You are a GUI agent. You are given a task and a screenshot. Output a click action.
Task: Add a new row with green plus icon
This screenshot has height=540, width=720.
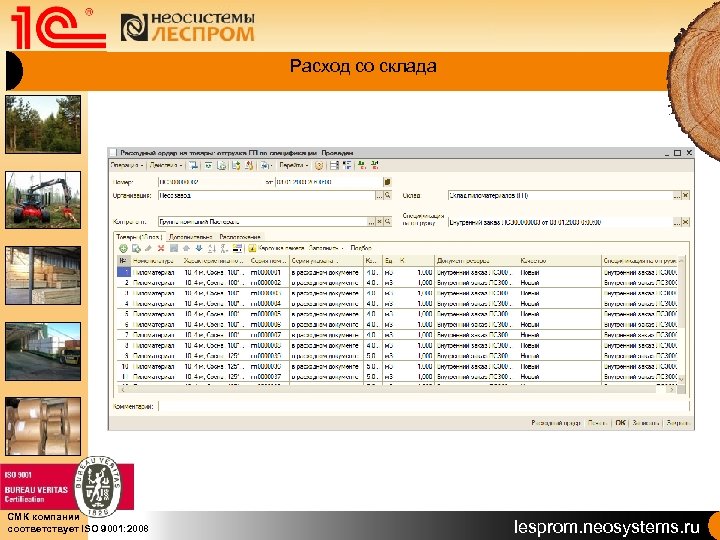pos(123,248)
